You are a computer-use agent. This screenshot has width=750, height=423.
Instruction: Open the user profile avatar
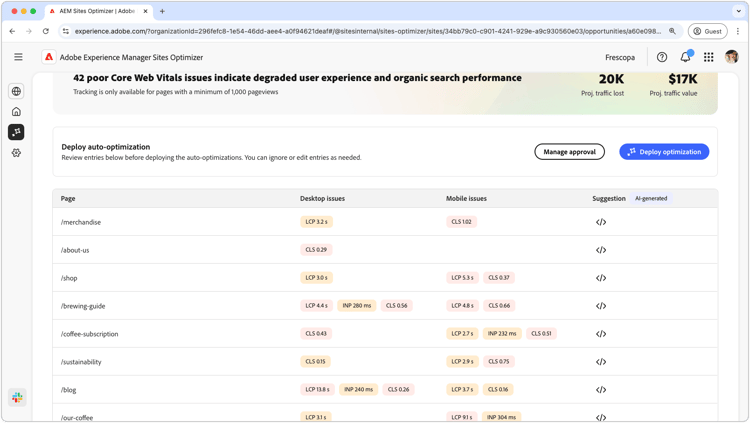pyautogui.click(x=731, y=57)
